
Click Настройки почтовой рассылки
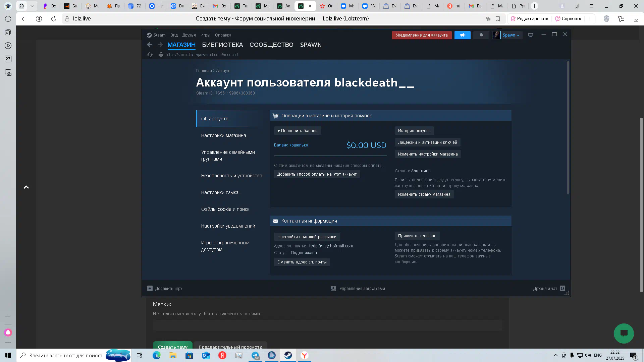point(307,237)
